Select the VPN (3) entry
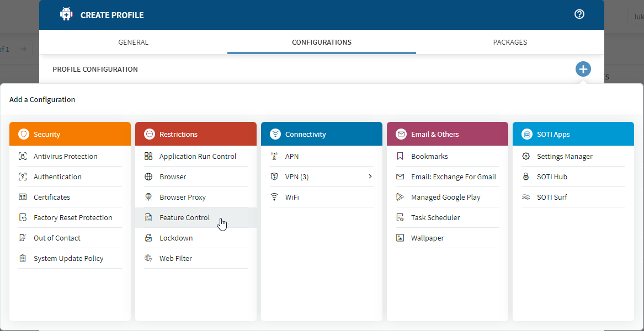 (x=322, y=177)
